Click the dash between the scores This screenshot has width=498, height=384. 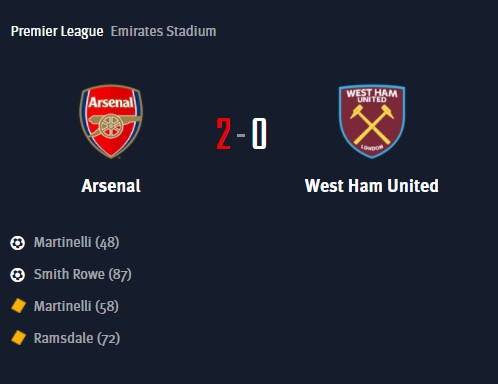tap(241, 135)
